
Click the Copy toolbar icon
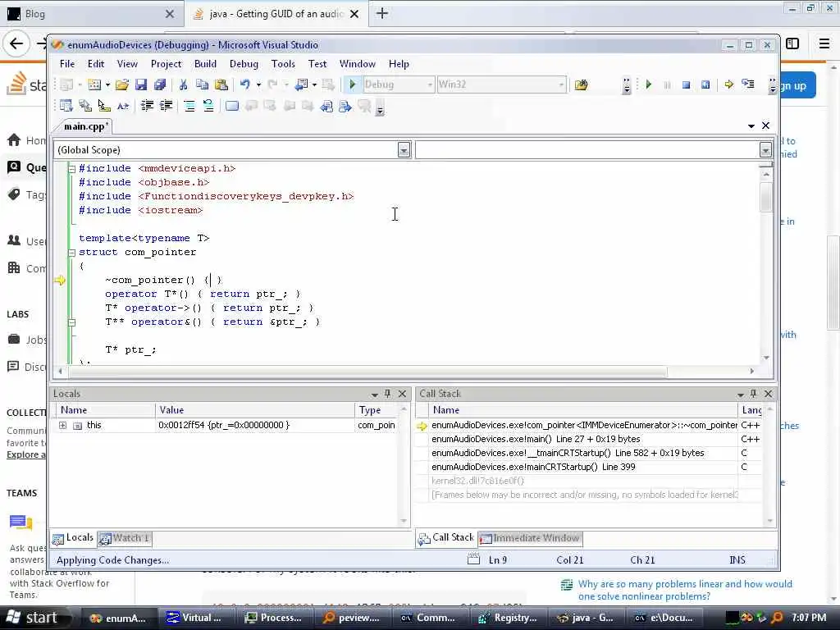202,84
